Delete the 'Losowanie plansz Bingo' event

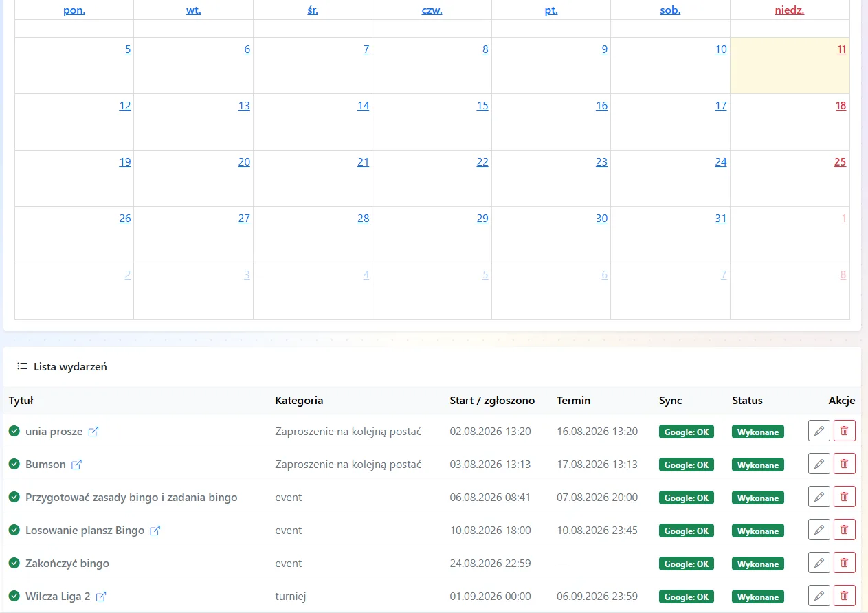(844, 531)
